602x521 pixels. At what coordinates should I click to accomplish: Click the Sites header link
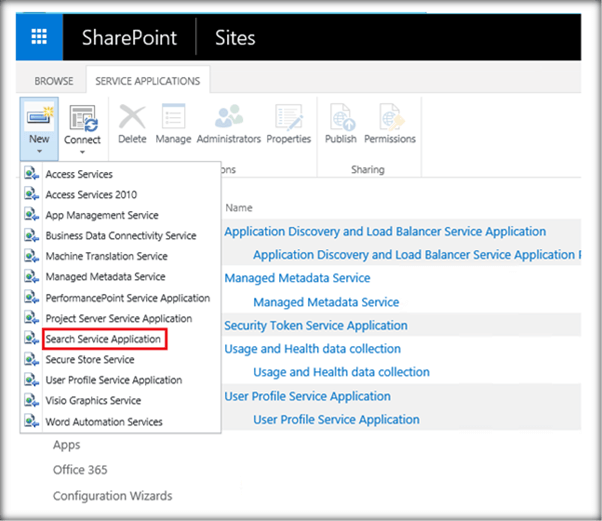click(235, 38)
